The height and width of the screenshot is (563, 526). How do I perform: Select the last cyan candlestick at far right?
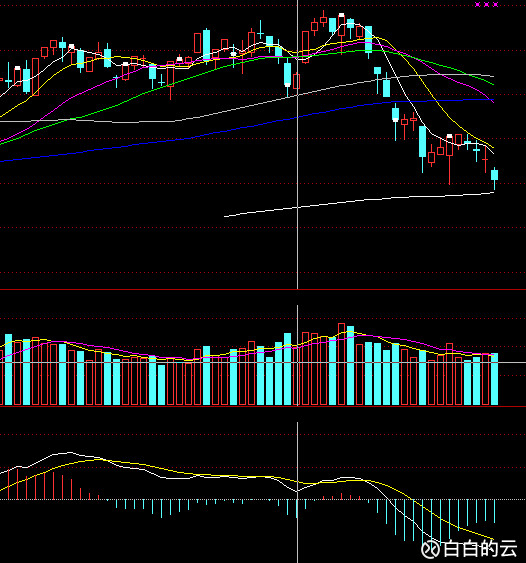[494, 178]
